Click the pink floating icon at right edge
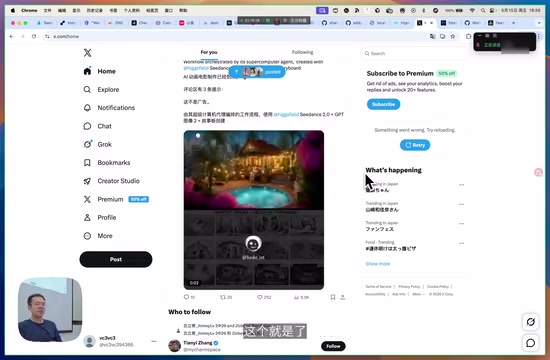The width and height of the screenshot is (550, 360). (x=538, y=172)
